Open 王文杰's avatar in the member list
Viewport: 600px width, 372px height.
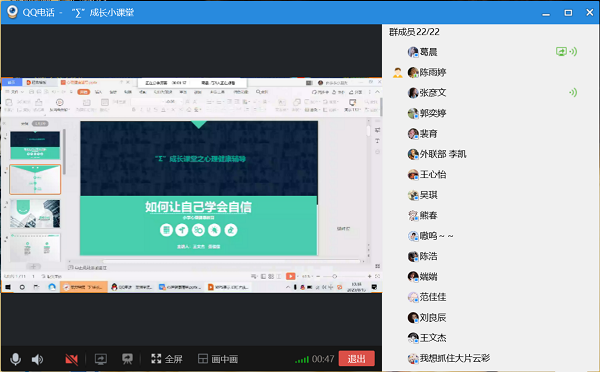413,338
